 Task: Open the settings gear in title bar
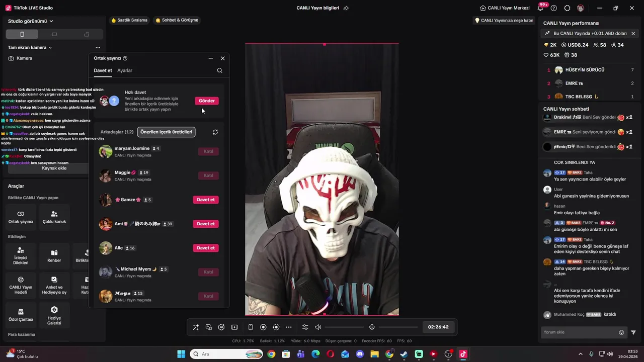[568, 8]
